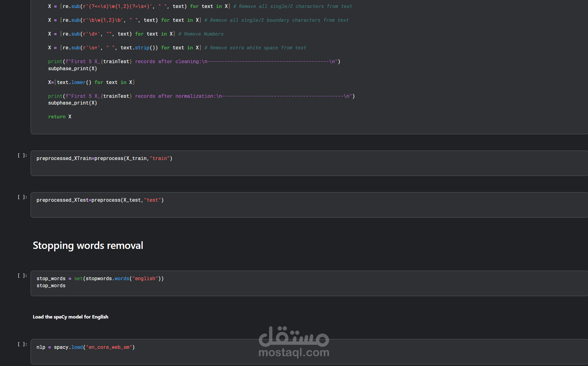Click the prompt beside stop_words cell
The image size is (588, 366).
click(22, 276)
